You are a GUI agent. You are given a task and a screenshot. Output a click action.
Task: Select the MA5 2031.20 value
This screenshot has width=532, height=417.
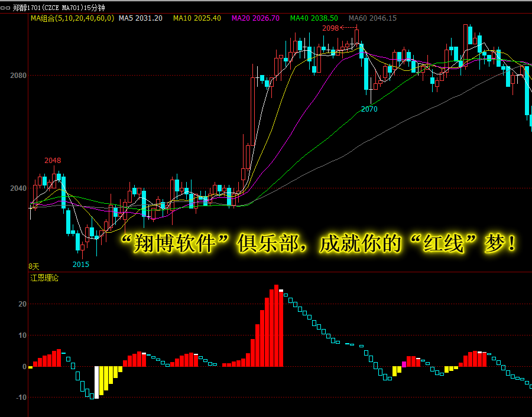coord(141,18)
